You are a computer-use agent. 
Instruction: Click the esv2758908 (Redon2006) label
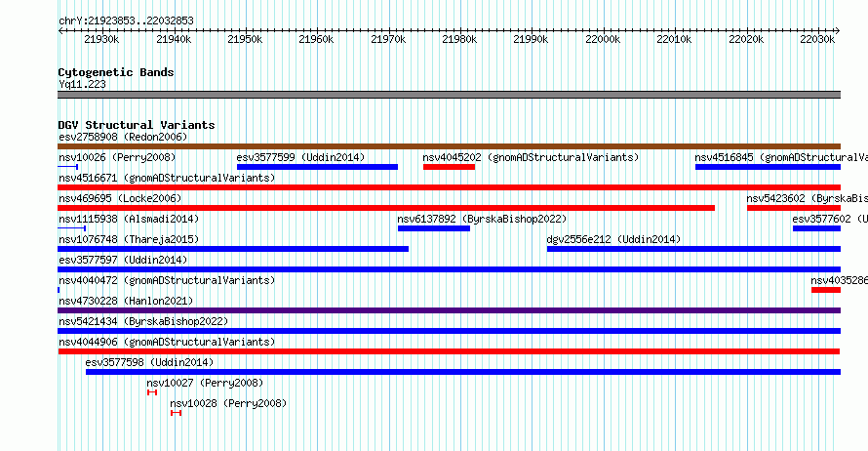[123, 137]
